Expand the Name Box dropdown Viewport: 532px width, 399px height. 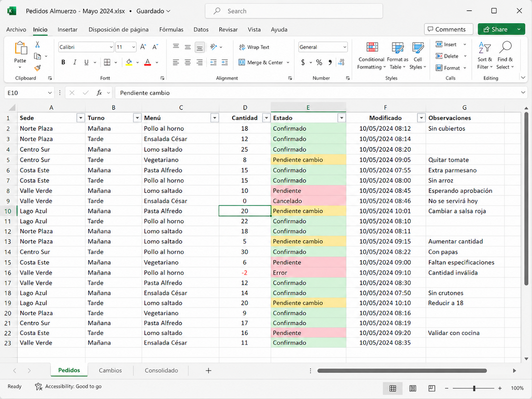pos(50,93)
